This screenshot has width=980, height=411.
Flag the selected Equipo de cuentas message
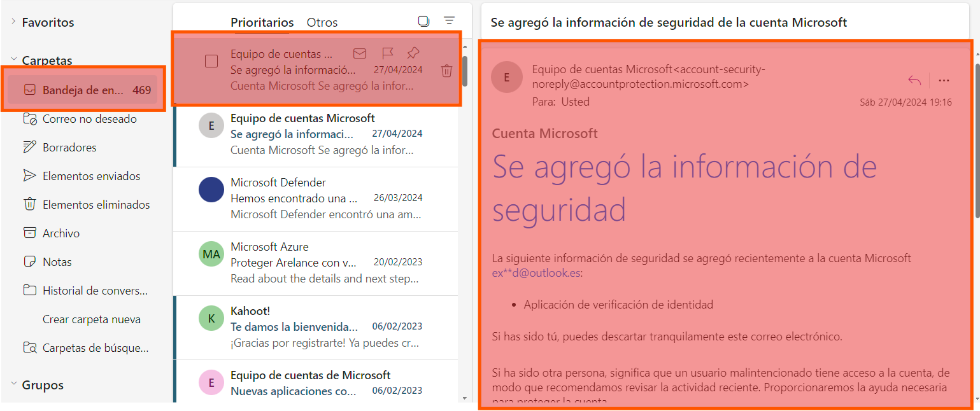tap(387, 53)
